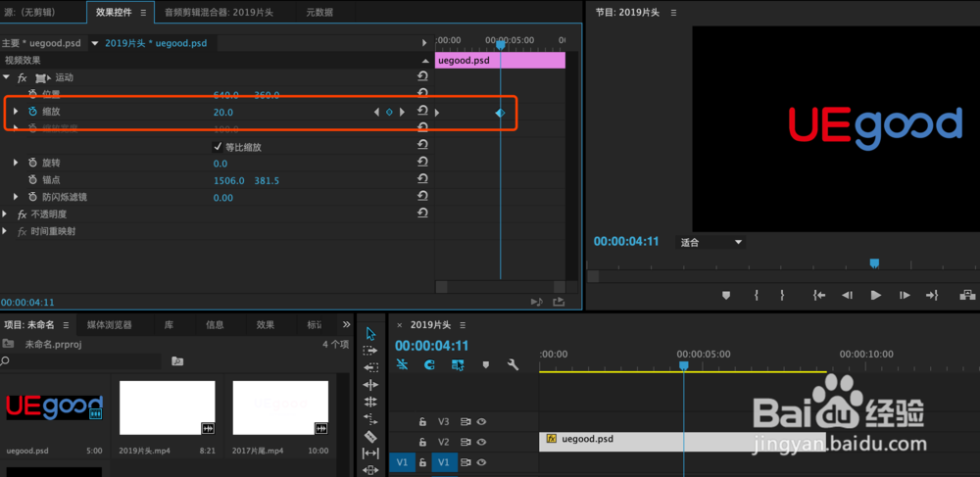Open the 效果 panel tab

(x=265, y=324)
